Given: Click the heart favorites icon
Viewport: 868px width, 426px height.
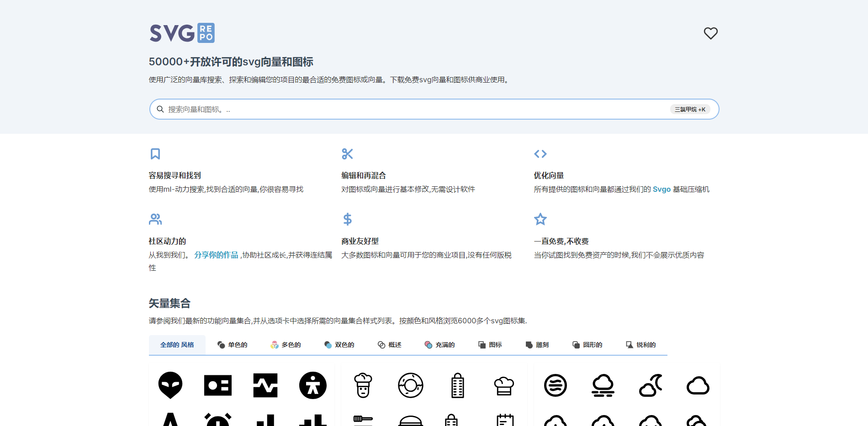Looking at the screenshot, I should click(x=710, y=33).
